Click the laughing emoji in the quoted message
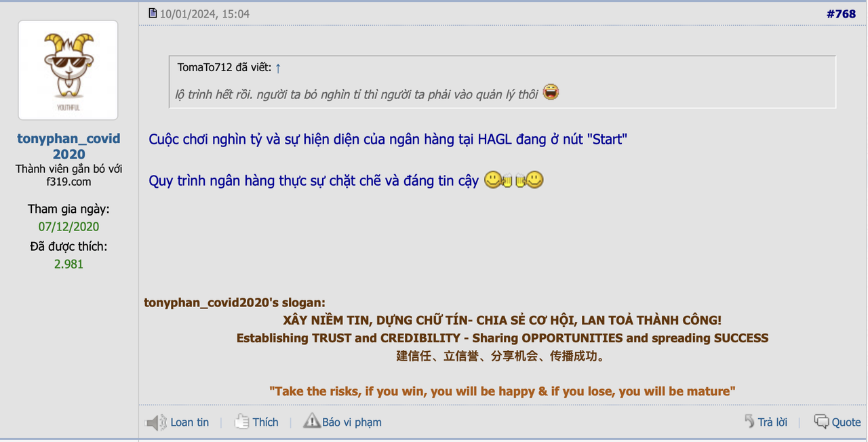 [x=551, y=93]
